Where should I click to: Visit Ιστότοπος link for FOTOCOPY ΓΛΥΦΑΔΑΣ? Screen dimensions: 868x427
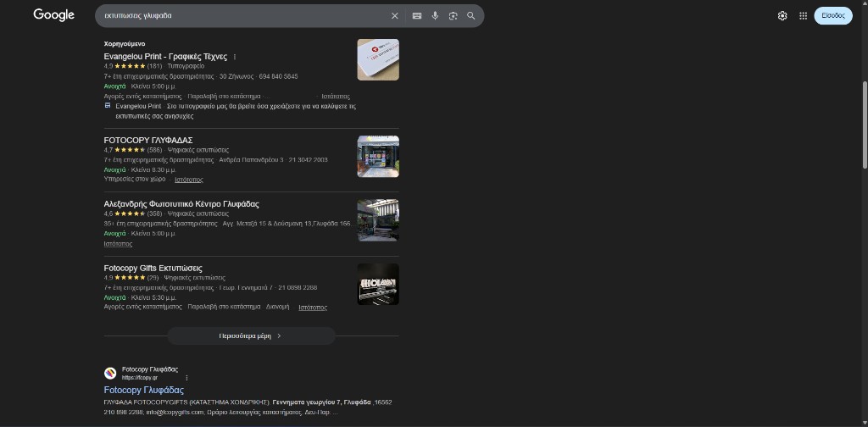[x=189, y=180]
